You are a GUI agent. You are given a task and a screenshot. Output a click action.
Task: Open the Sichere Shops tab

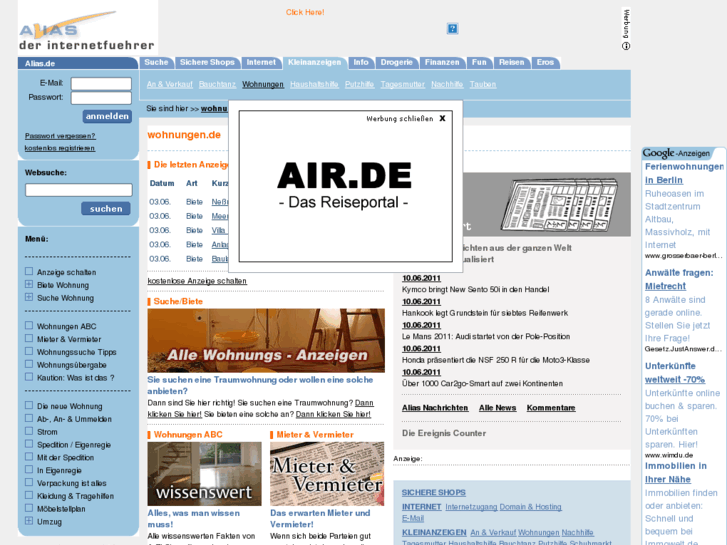(x=207, y=63)
